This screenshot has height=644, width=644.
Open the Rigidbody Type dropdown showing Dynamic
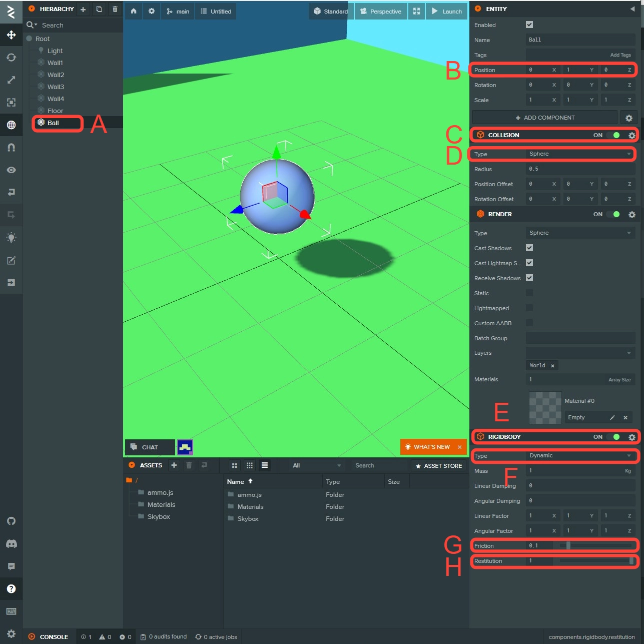[579, 456]
